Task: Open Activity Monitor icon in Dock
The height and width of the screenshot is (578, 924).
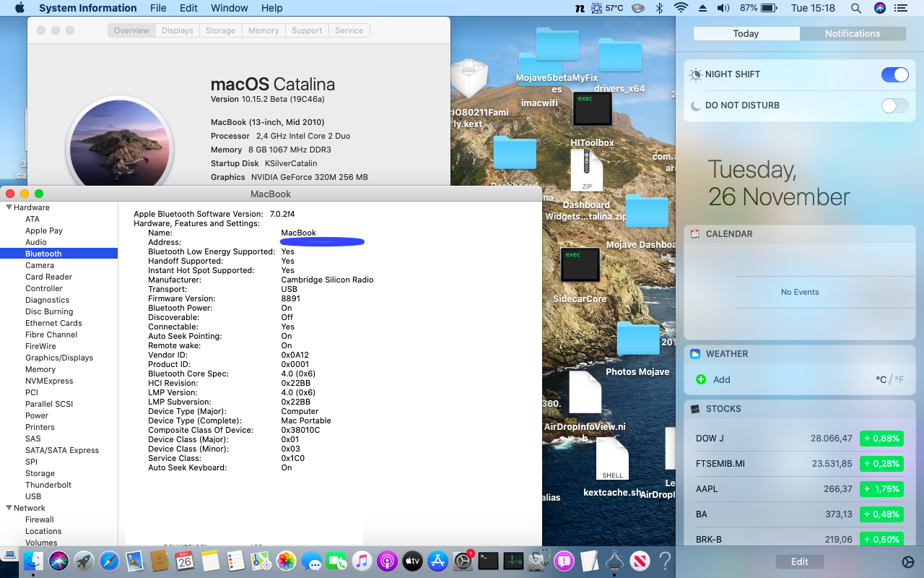Action: (x=513, y=561)
